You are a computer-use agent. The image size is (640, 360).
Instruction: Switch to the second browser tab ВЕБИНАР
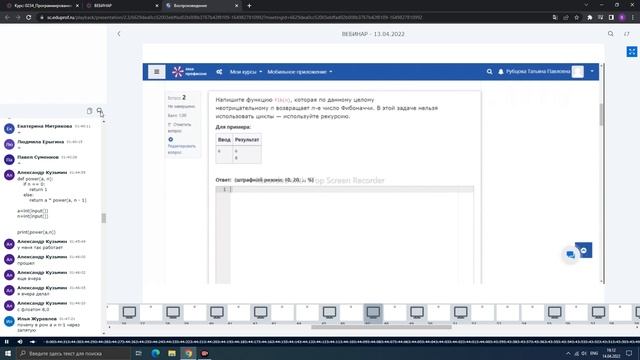122,6
